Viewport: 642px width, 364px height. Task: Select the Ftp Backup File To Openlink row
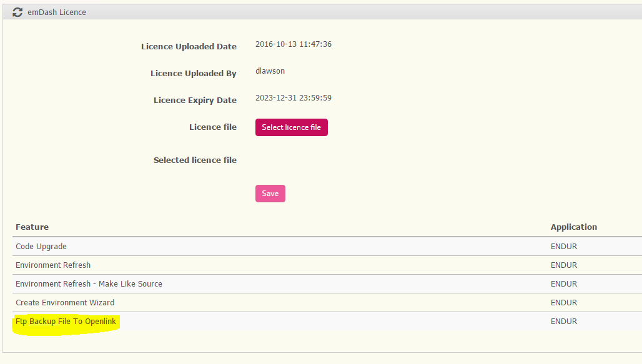327,322
